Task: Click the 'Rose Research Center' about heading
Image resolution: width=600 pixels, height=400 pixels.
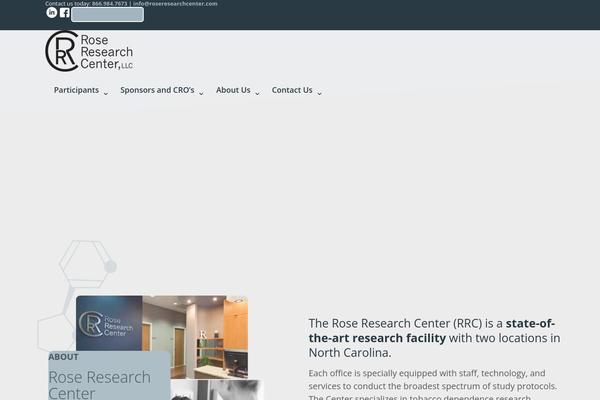Action: click(x=99, y=385)
